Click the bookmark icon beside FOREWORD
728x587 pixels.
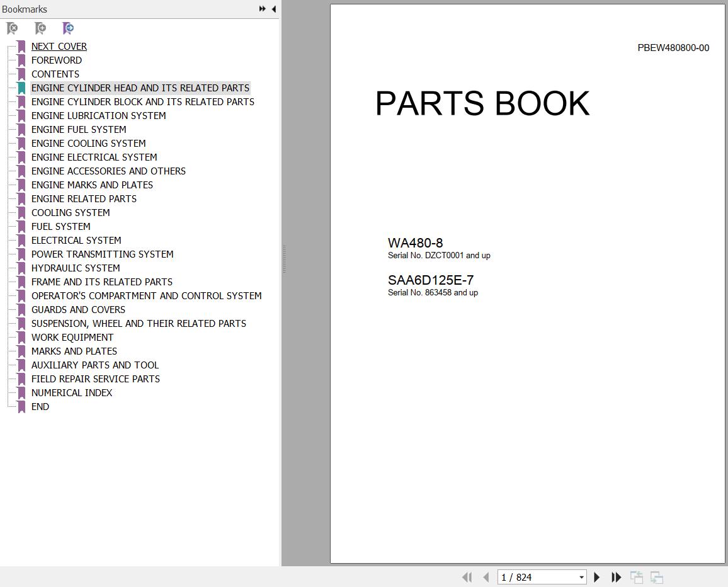click(x=21, y=60)
